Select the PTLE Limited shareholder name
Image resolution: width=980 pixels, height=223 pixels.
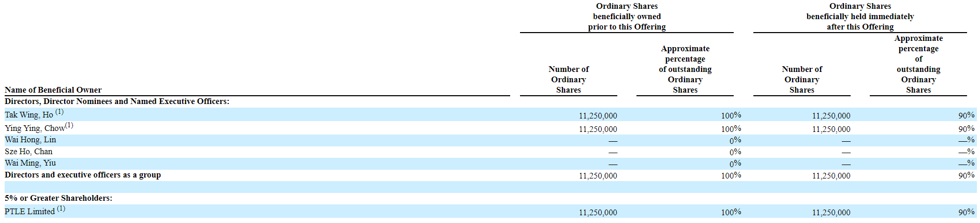29,212
